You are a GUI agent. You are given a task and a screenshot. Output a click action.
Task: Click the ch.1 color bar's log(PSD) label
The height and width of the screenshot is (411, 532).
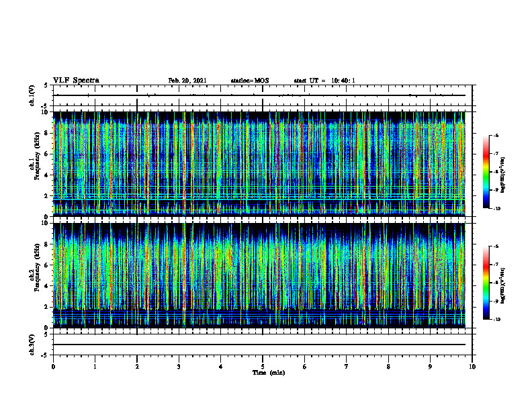coord(503,175)
